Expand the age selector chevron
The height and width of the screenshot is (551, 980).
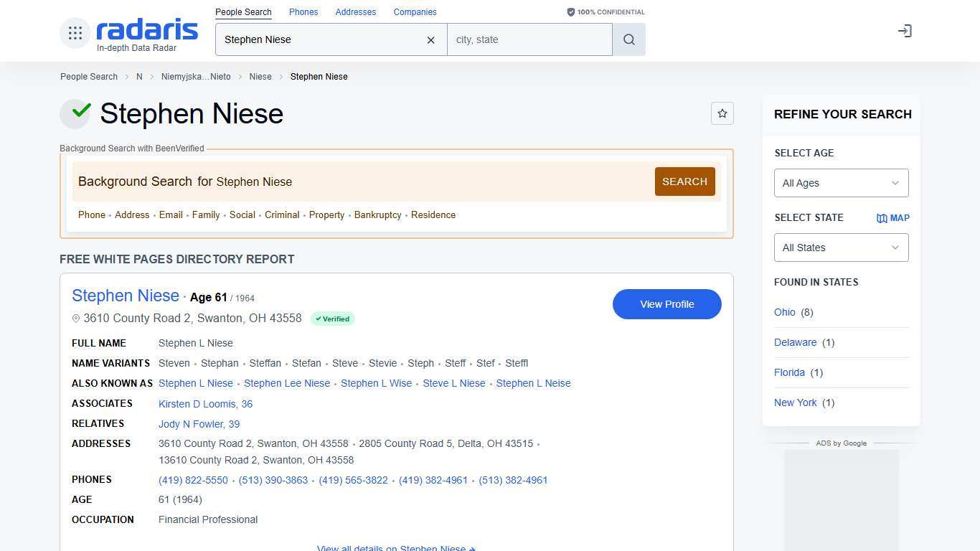895,183
